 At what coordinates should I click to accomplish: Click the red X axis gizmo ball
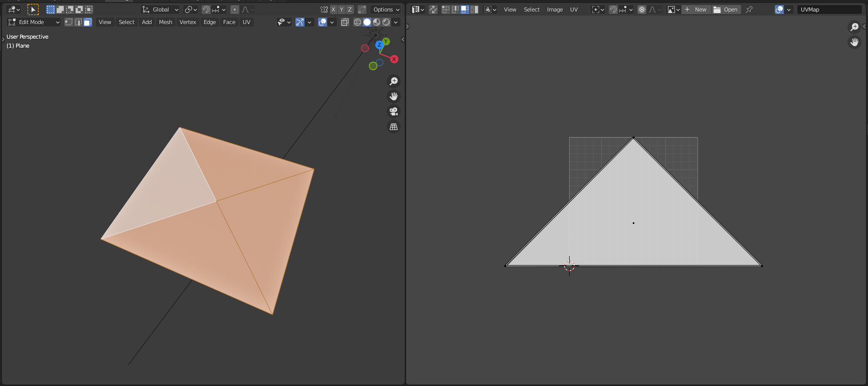(394, 59)
